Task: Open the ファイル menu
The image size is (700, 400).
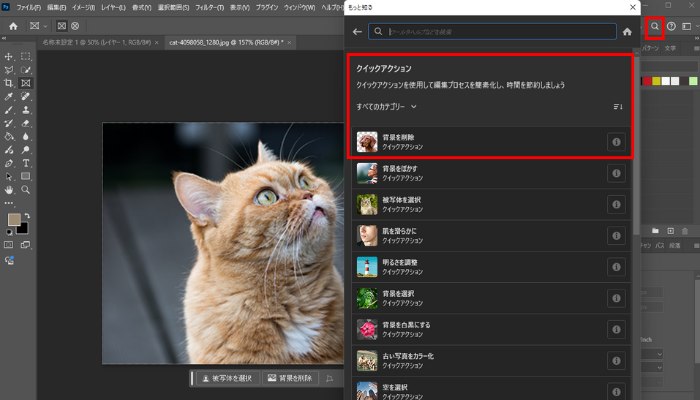Action: point(29,8)
